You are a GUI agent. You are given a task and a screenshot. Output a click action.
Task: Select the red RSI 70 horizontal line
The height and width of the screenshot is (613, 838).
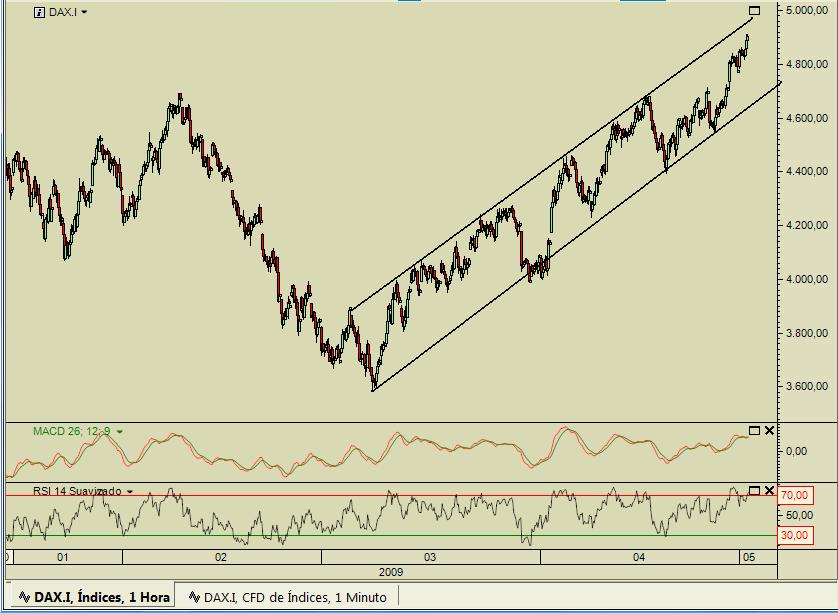pyautogui.click(x=390, y=495)
